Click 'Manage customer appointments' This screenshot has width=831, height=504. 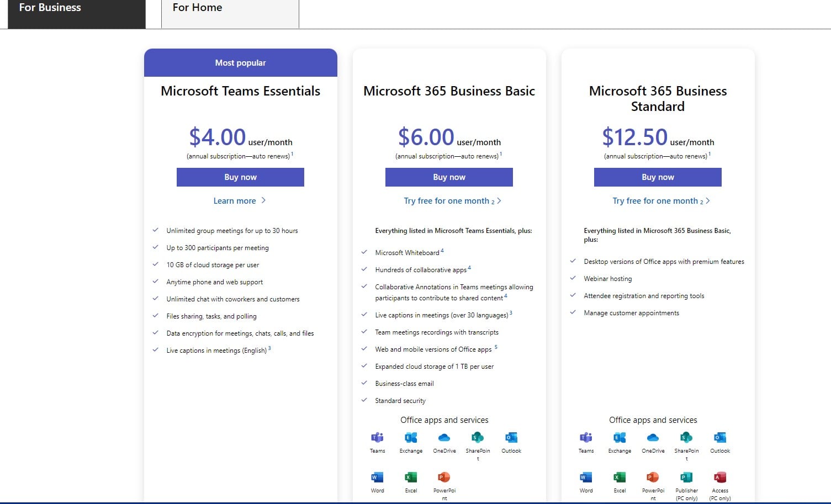pos(632,313)
